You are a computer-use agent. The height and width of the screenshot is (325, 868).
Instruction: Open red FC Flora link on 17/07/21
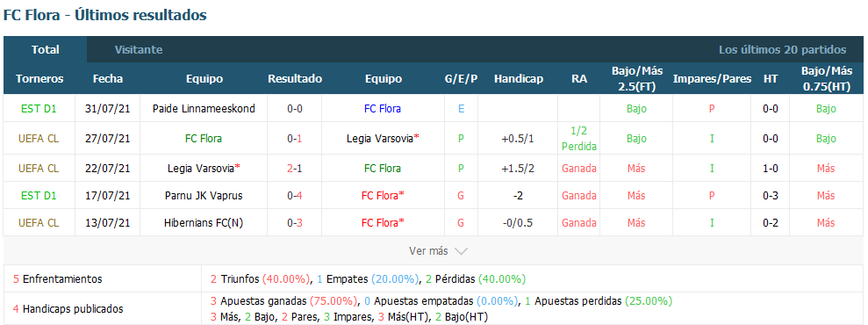pyautogui.click(x=383, y=196)
